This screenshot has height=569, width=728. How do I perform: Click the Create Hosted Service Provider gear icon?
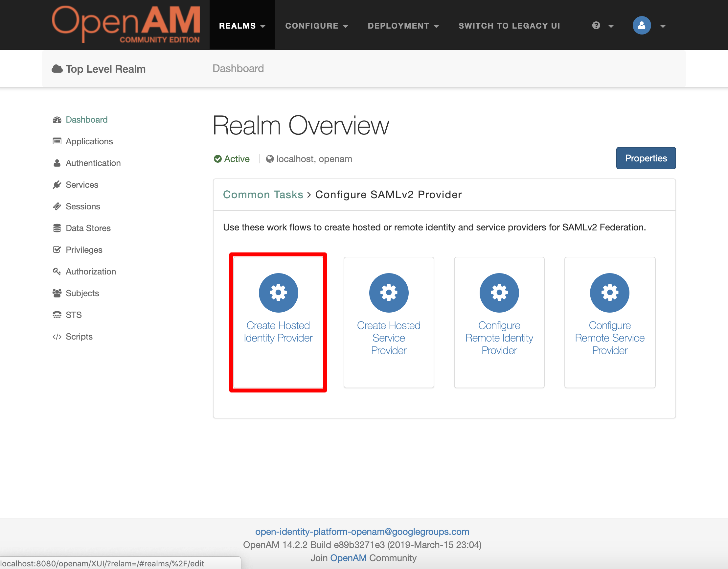coord(389,293)
